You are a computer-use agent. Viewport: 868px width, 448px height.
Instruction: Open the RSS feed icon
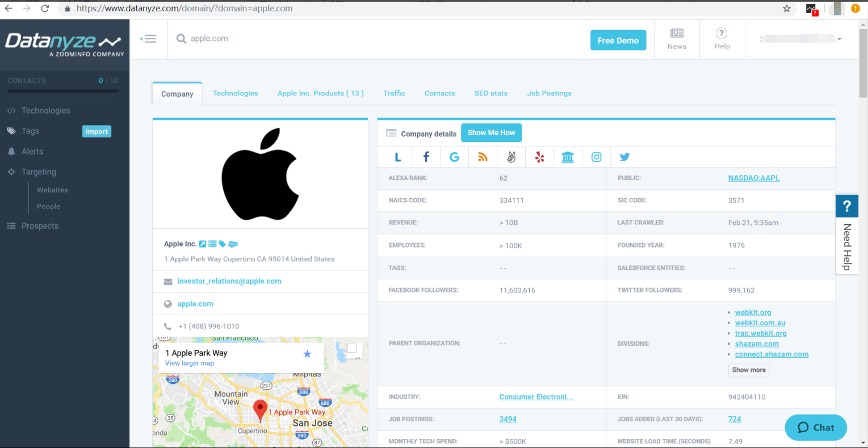coord(483,157)
